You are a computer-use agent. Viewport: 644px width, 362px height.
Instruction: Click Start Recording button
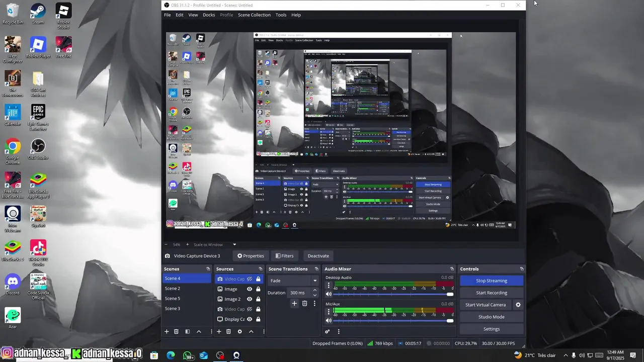coord(492,293)
